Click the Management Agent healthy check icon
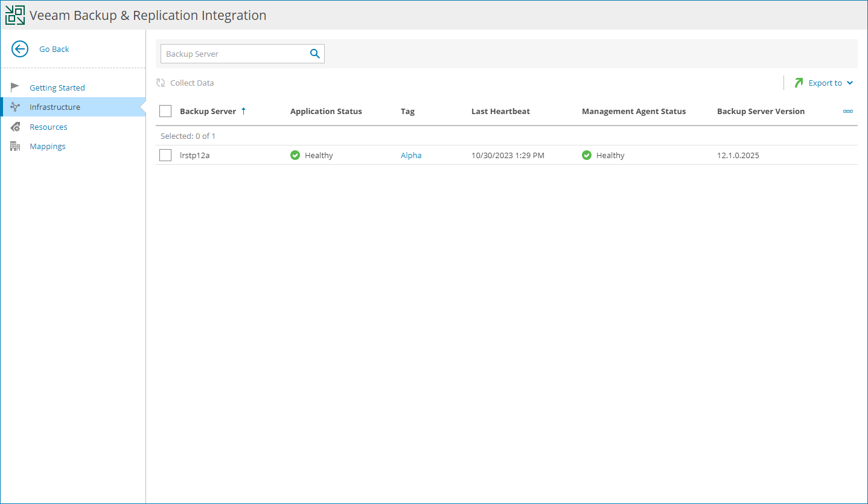868x504 pixels. tap(587, 155)
